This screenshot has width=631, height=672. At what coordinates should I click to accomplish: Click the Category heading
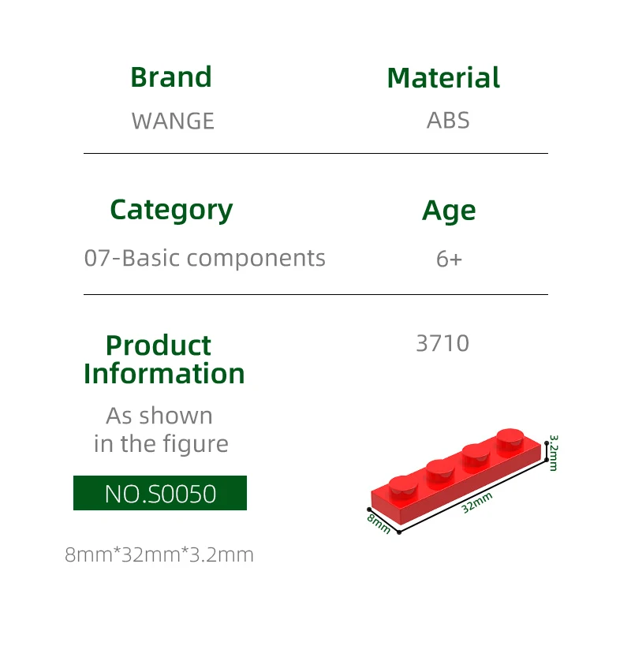171,211
